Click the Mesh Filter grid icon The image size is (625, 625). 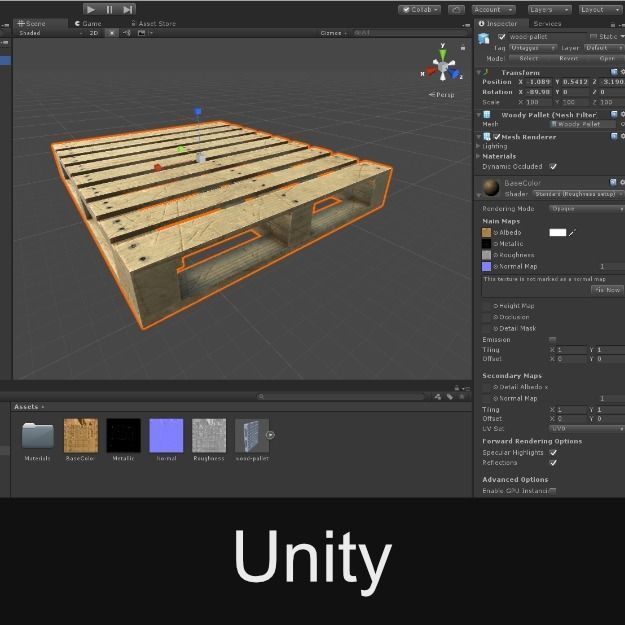[x=487, y=115]
